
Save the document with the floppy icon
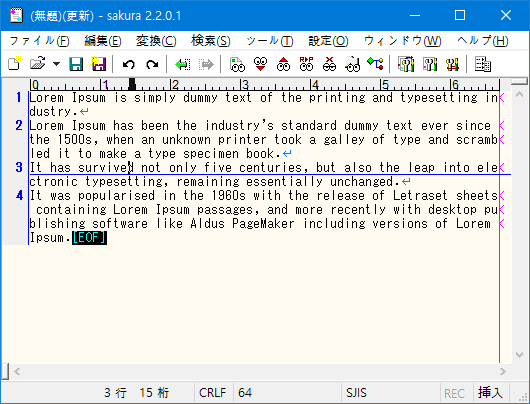pos(76,64)
